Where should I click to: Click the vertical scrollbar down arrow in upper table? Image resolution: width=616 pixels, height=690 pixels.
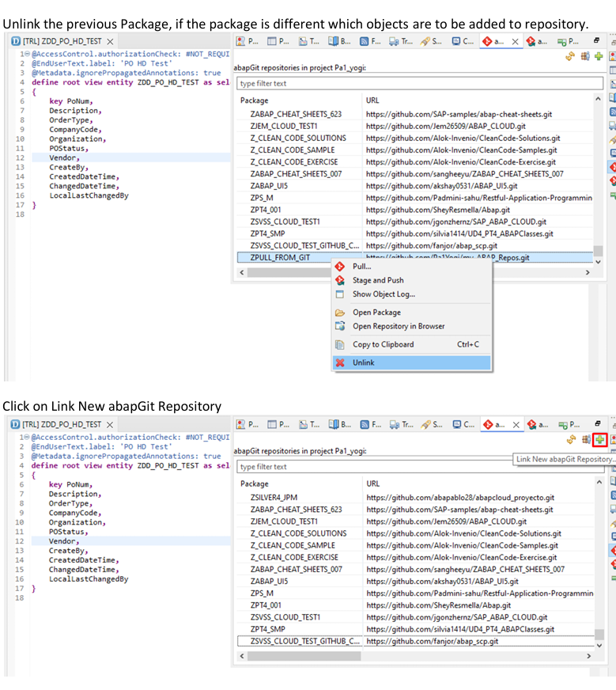click(598, 261)
